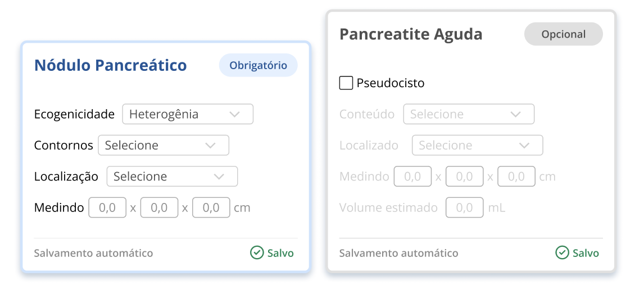This screenshot has height=298, width=644.
Task: Expand the Contornos dropdown
Action: tap(164, 145)
